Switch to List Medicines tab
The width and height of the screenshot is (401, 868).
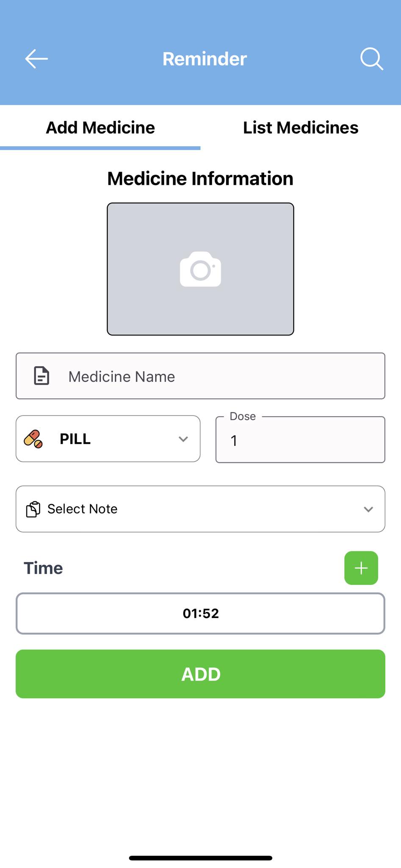[301, 128]
